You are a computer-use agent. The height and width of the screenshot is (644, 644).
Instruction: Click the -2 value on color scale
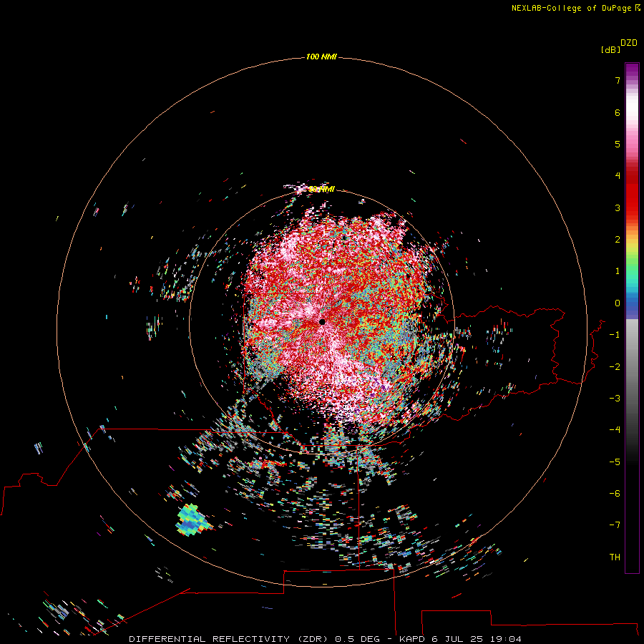coord(615,367)
